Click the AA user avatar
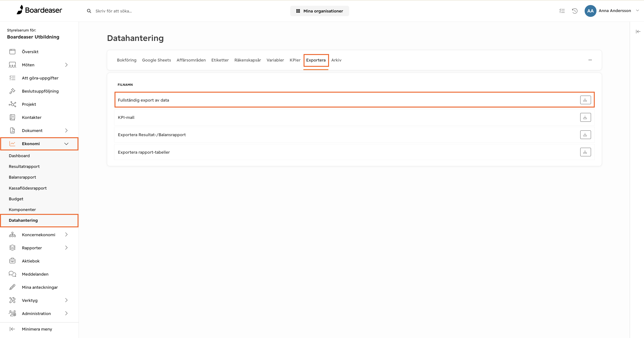Screen dimensions: 644x338 [x=590, y=11]
